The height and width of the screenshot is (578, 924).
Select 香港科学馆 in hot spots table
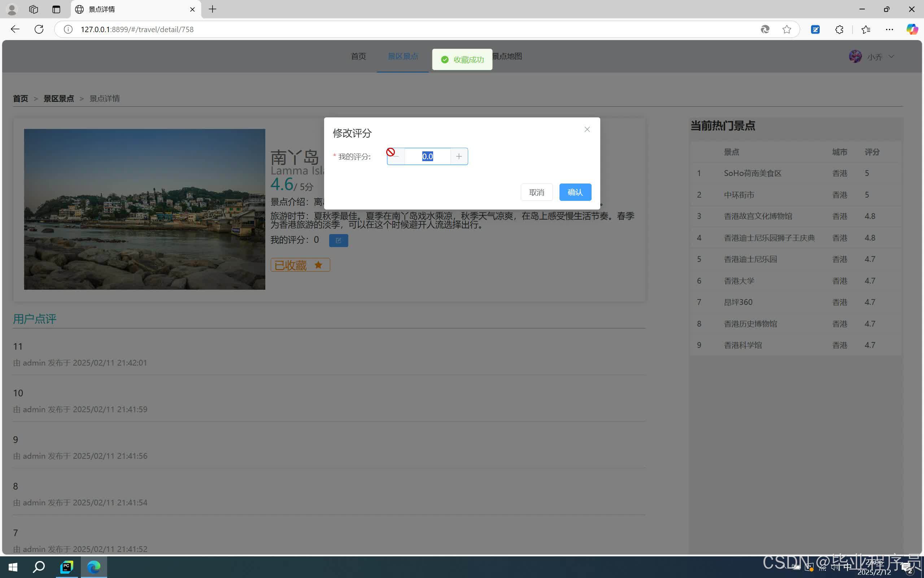[x=743, y=345]
